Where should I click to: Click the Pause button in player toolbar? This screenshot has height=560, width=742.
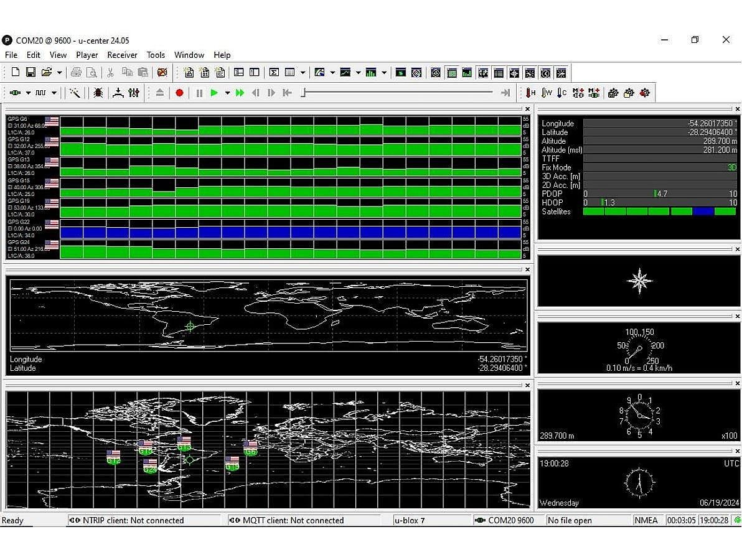coord(199,93)
